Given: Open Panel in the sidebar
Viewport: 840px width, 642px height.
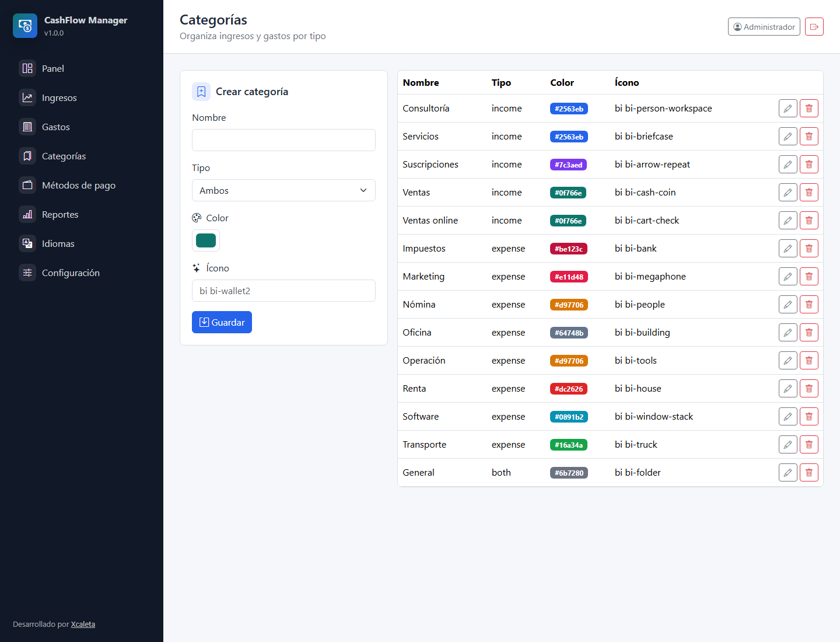Looking at the screenshot, I should point(82,68).
